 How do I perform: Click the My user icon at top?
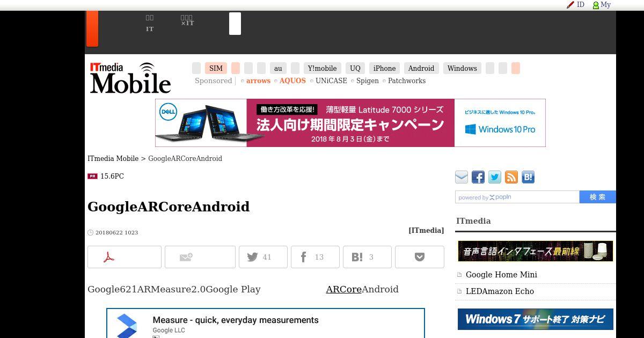[x=602, y=4]
